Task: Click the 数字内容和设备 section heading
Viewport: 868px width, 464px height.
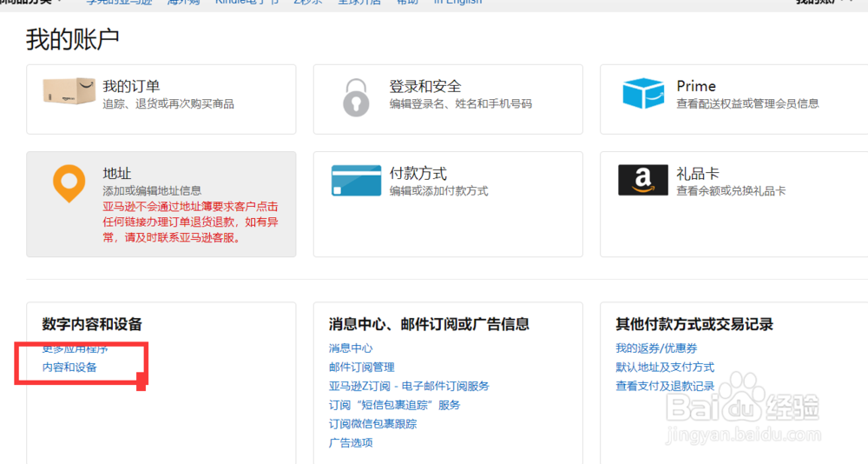Action: [92, 324]
